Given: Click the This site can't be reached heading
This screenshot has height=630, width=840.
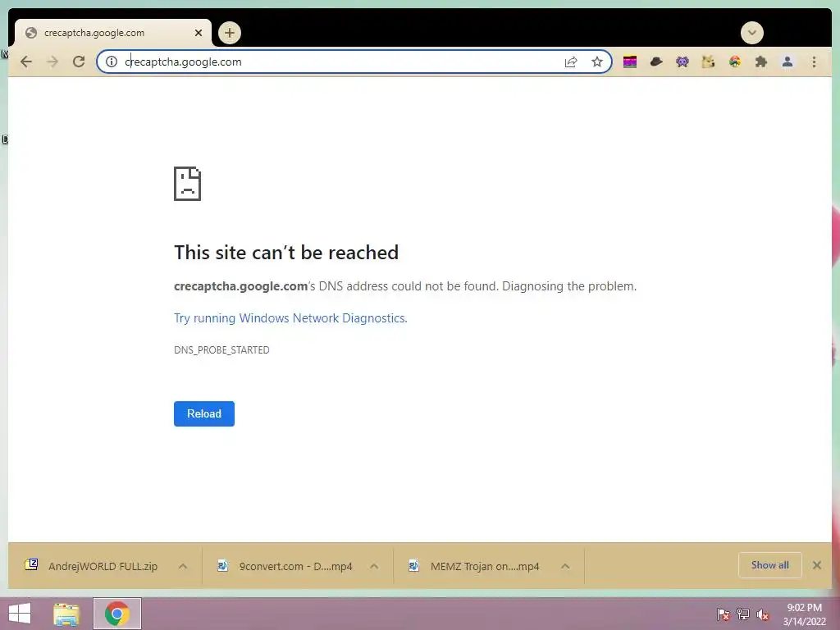Looking at the screenshot, I should tap(286, 253).
